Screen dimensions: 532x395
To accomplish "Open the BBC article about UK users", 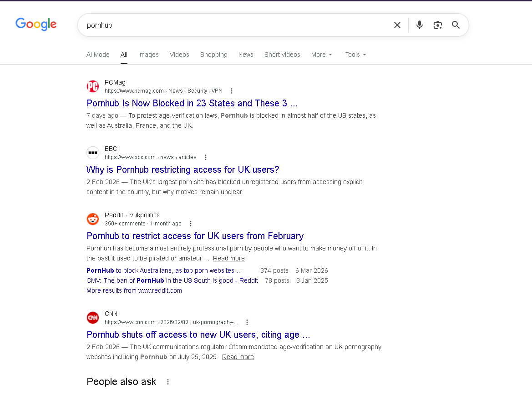I will tap(182, 170).
